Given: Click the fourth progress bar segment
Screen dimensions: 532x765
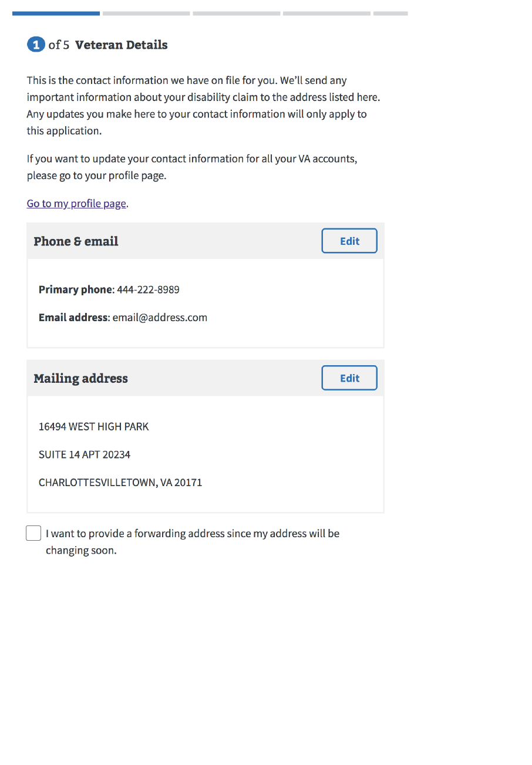Looking at the screenshot, I should pos(326,13).
